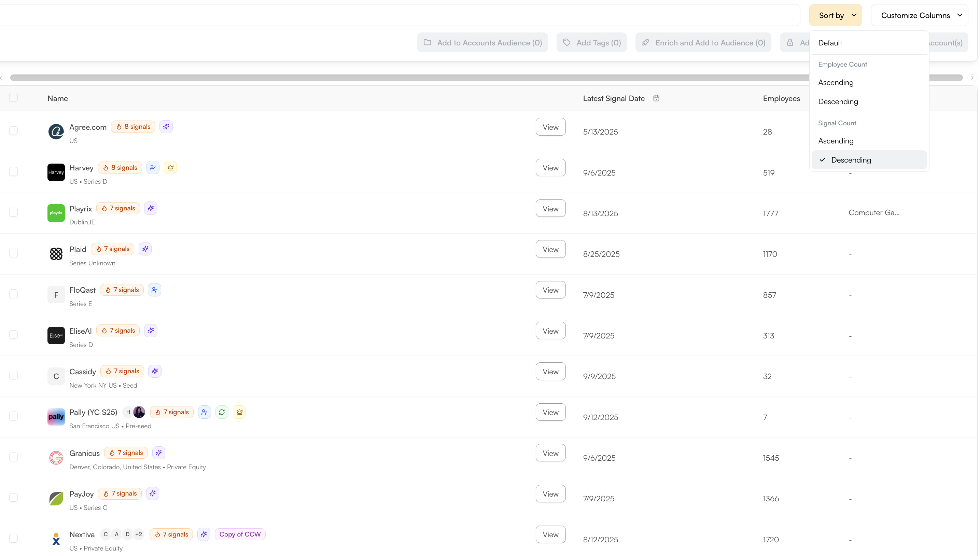The image size is (980, 556).
Task: Click the Employees column header
Action: click(782, 98)
